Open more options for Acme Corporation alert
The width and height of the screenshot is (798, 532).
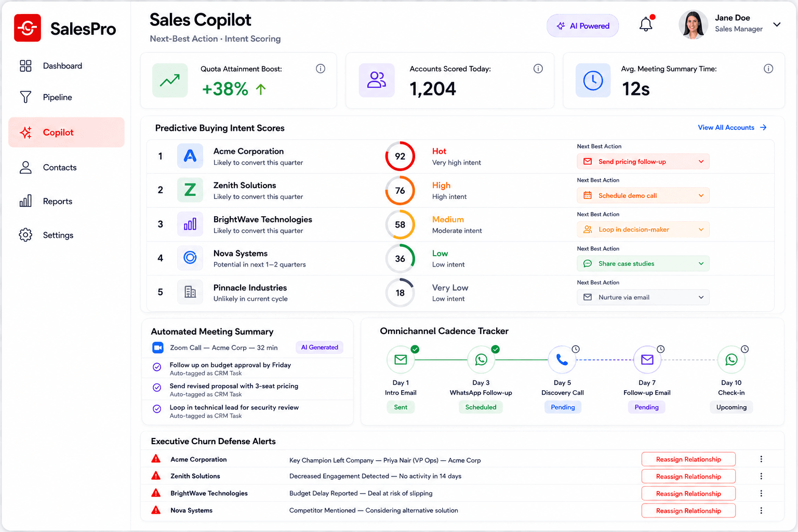pyautogui.click(x=761, y=459)
